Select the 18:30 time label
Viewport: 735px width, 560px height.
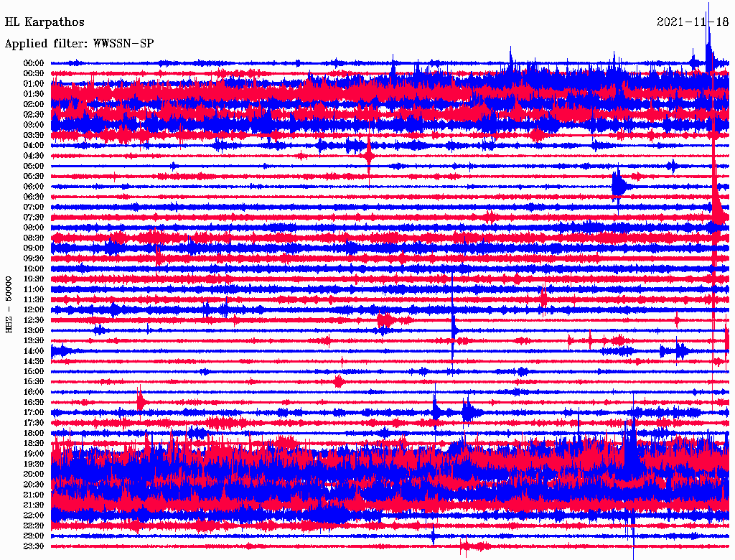click(34, 444)
